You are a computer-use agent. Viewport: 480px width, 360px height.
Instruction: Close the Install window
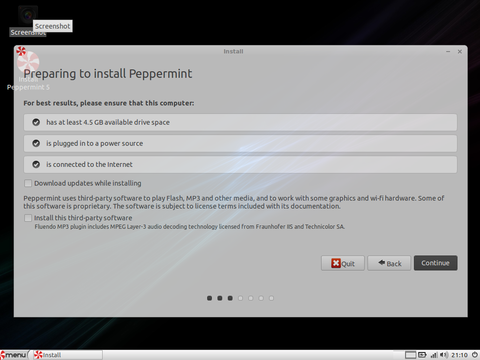(460, 51)
